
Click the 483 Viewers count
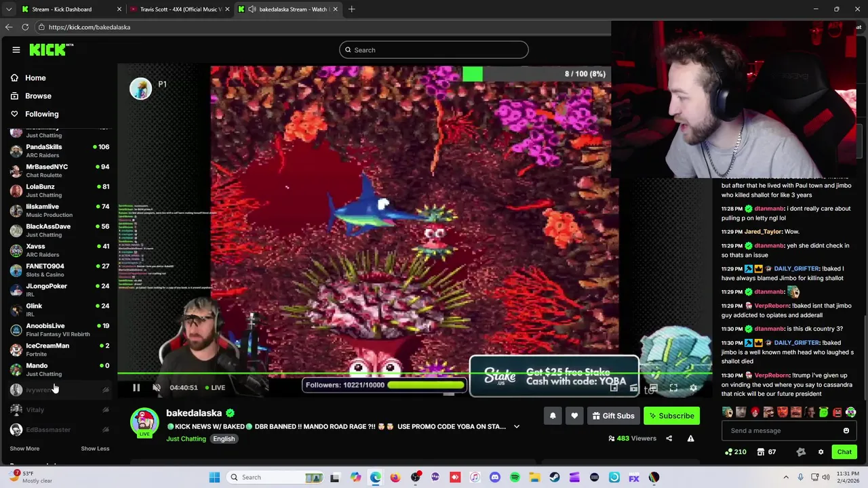633,439
